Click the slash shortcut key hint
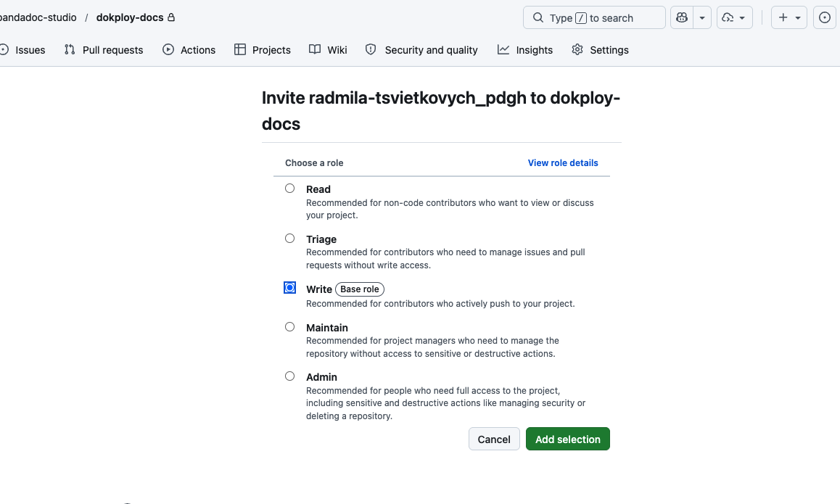Viewport: 840px width, 504px height. pos(581,18)
